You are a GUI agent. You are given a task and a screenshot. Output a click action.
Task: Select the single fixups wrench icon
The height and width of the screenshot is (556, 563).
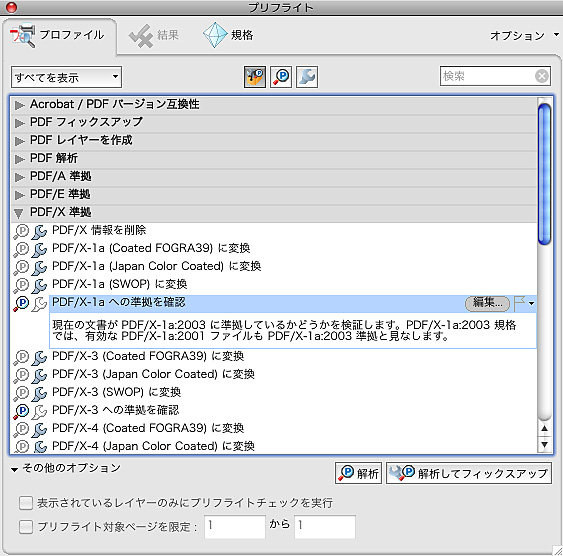pos(307,76)
